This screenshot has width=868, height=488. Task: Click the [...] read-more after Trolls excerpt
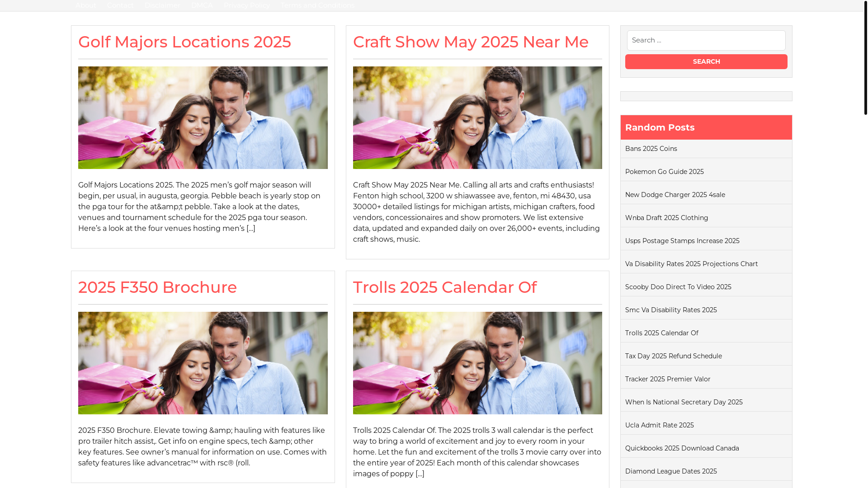coord(420,474)
